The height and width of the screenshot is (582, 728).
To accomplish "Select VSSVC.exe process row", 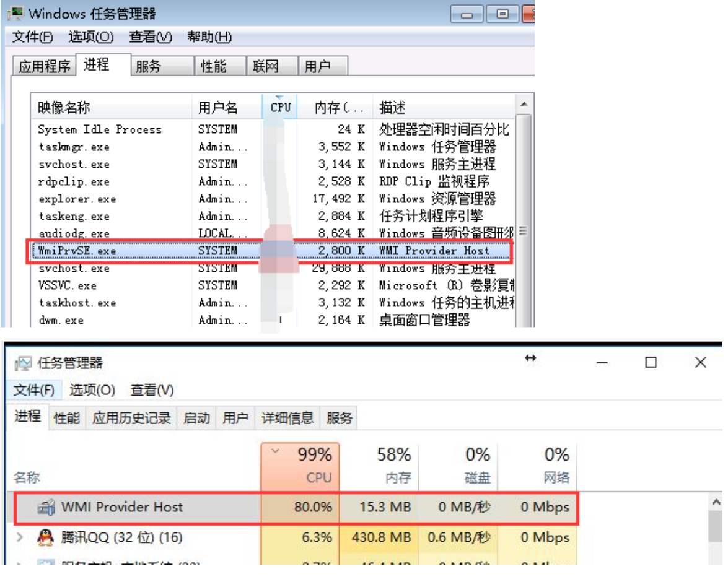I will pos(273,285).
